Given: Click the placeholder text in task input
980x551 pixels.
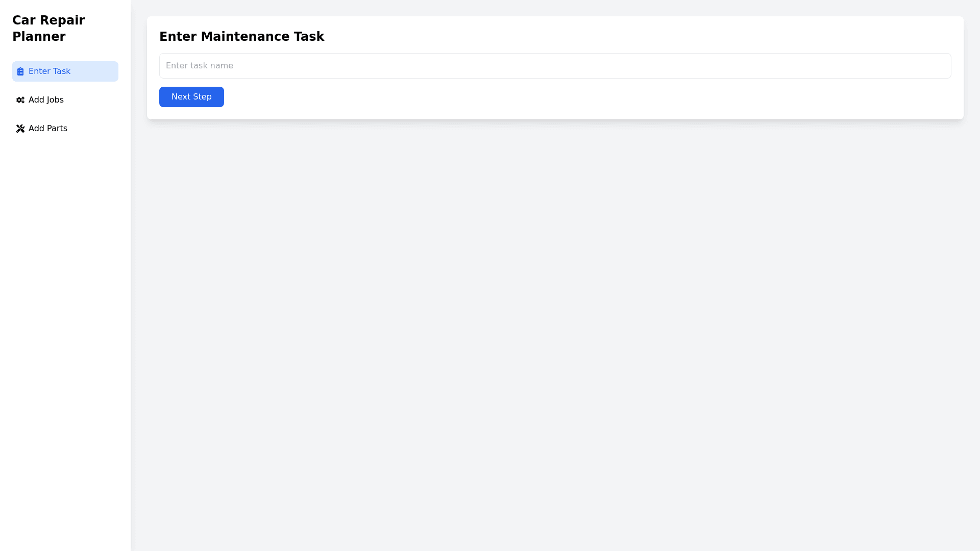Looking at the screenshot, I should pyautogui.click(x=200, y=66).
